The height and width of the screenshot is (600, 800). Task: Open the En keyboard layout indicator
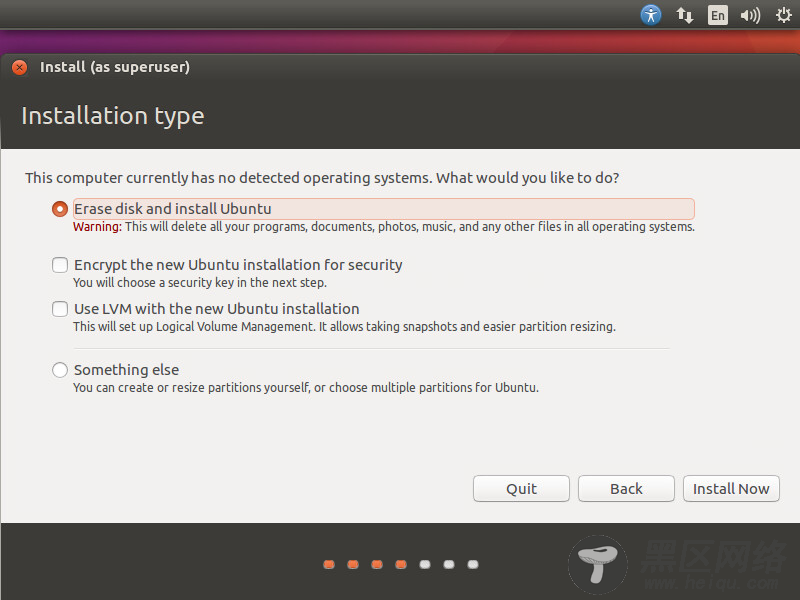(x=717, y=15)
